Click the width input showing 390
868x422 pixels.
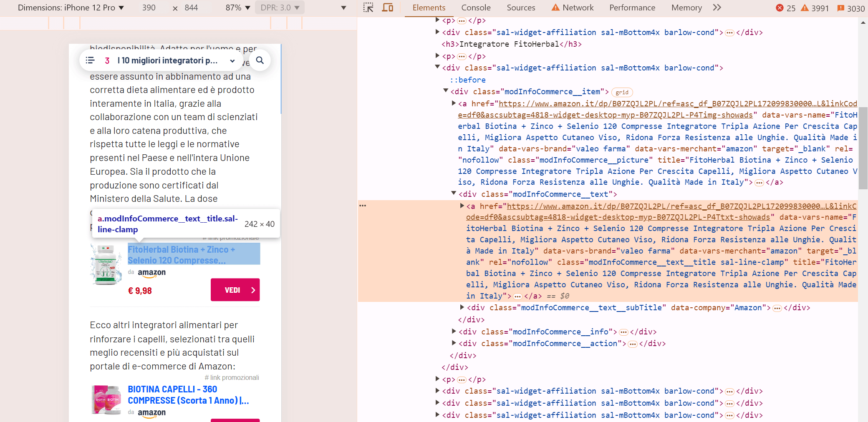149,8
